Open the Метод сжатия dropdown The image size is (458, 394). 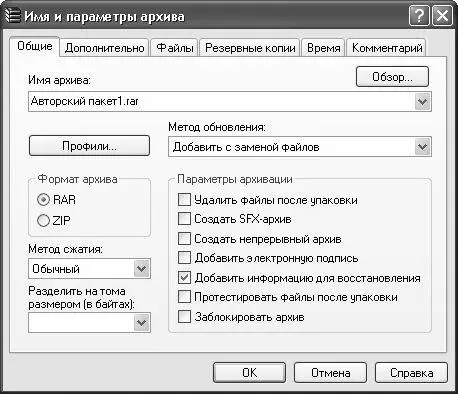89,269
